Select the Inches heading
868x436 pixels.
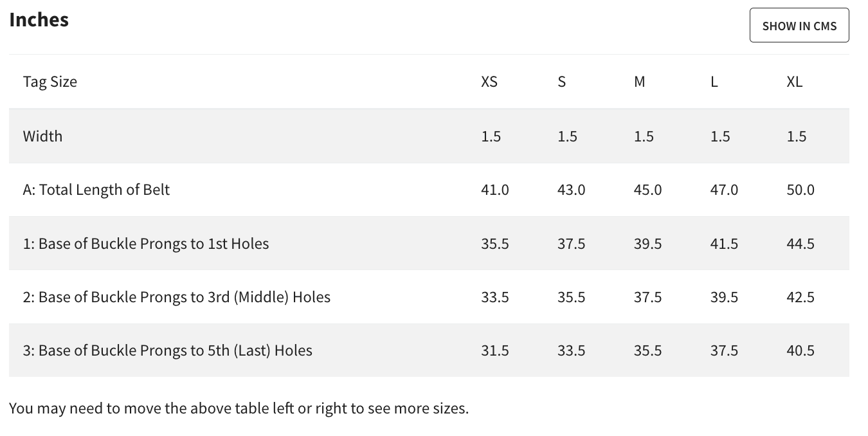pyautogui.click(x=39, y=19)
